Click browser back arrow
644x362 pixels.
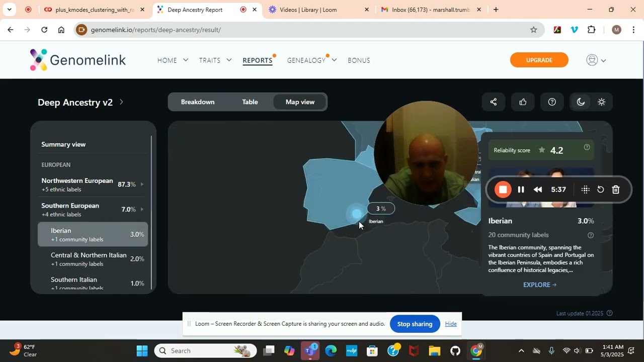tap(10, 30)
